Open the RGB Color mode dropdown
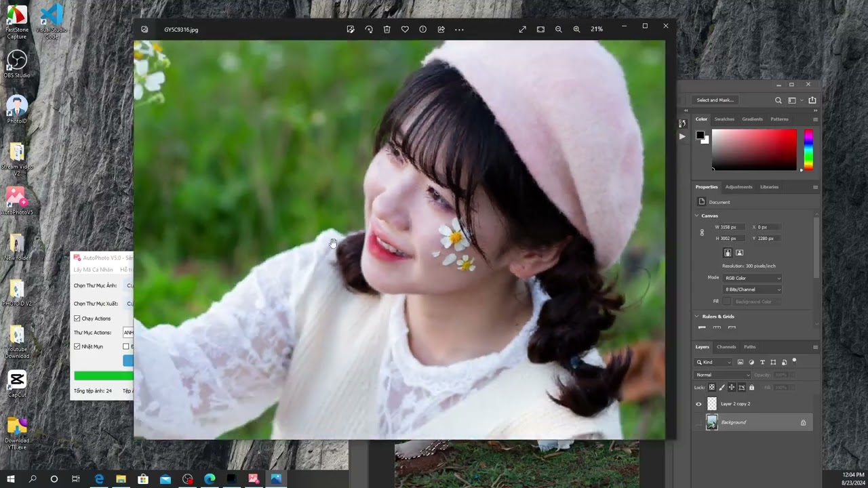The image size is (868, 488). [752, 278]
